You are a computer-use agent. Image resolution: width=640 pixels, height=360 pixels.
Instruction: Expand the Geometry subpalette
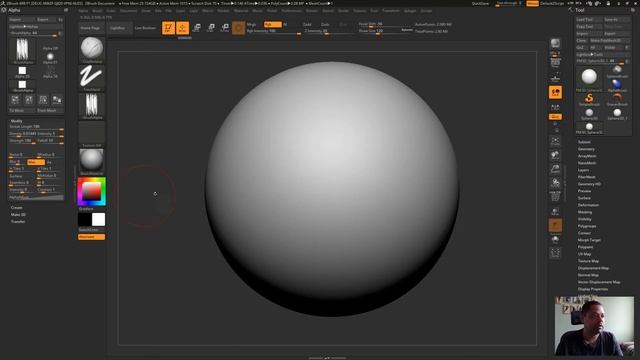[x=586, y=149]
